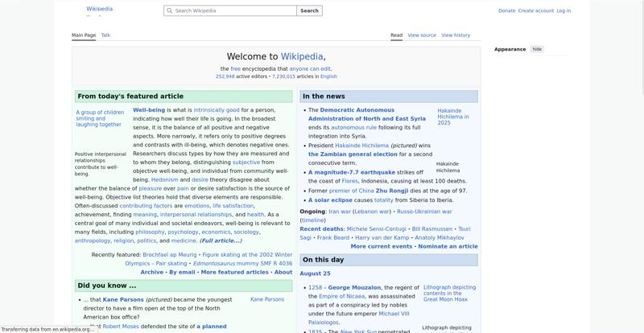Open Great Moon Hoax lithograph image link
The width and height of the screenshot is (644, 333).
[450, 293]
